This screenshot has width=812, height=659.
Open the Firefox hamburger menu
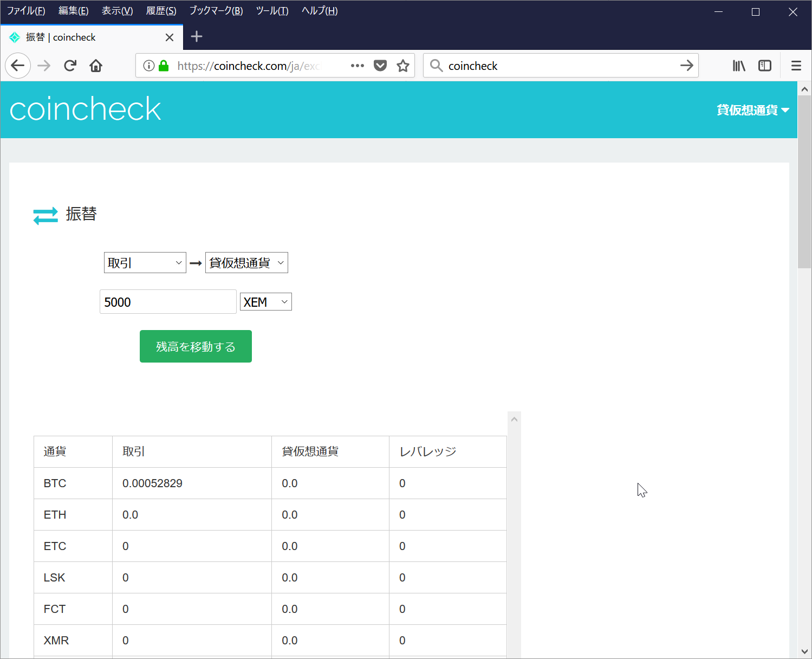click(x=796, y=66)
